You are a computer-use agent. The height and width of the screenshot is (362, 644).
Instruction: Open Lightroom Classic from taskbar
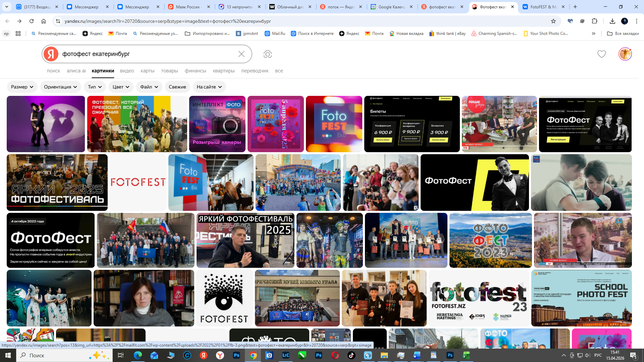pyautogui.click(x=286, y=355)
